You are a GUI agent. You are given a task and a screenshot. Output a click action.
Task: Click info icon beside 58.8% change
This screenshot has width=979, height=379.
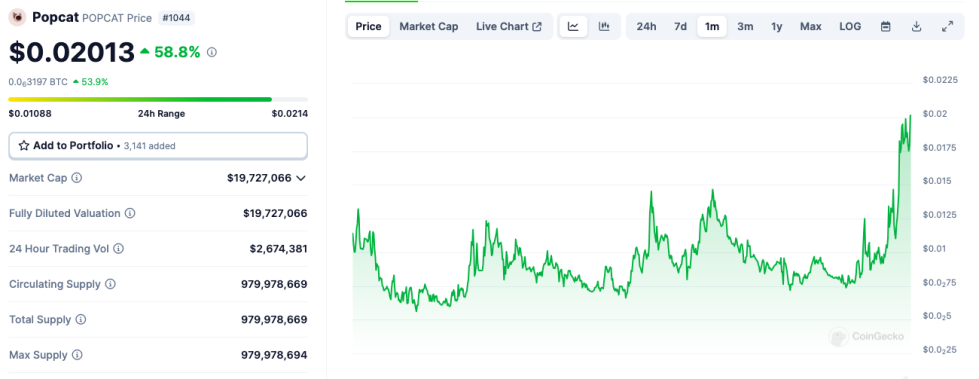tap(212, 52)
